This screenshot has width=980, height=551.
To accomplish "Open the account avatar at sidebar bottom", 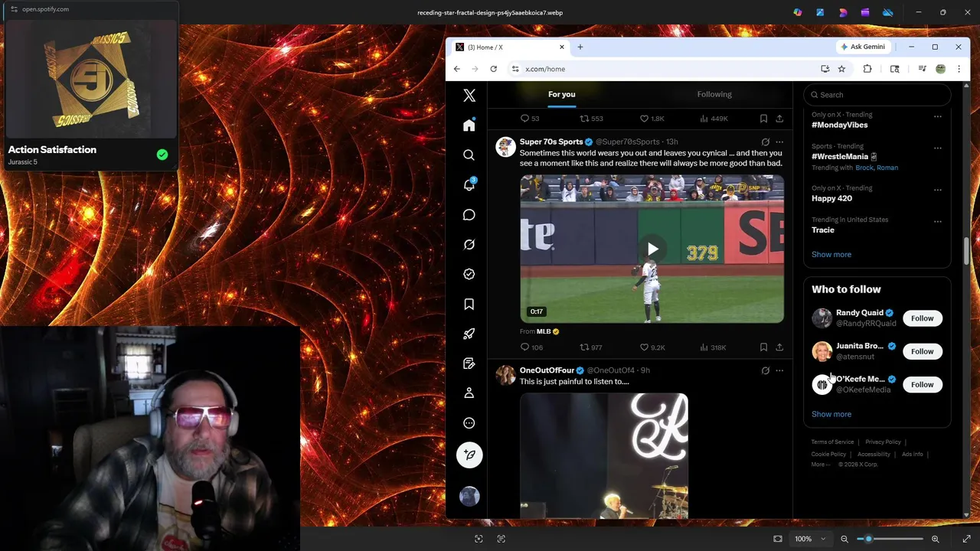I will 469,496.
